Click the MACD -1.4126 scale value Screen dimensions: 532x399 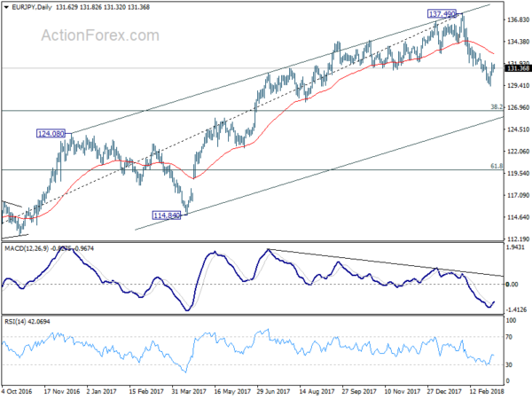coord(516,309)
